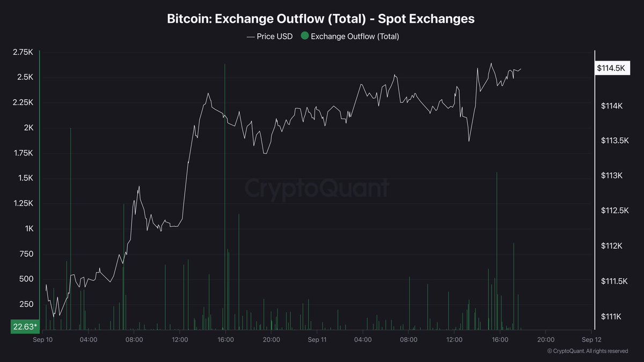Viewport: 644px width, 362px height.
Task: Click the first 04:00 time axis label
Action: click(x=88, y=339)
